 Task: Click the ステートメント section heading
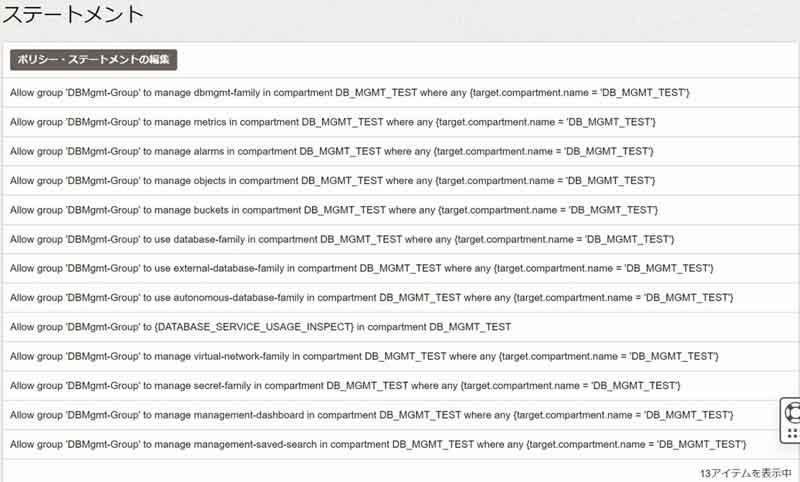[73, 14]
